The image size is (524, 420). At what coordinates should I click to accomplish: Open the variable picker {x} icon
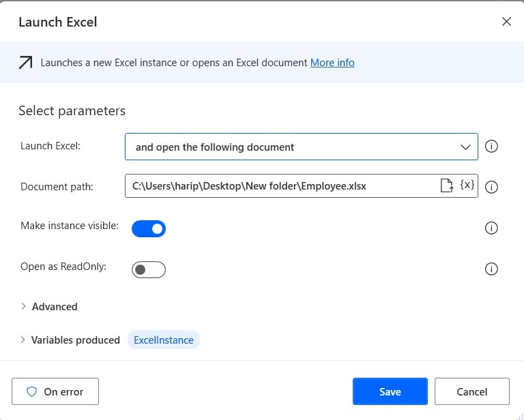[467, 185]
